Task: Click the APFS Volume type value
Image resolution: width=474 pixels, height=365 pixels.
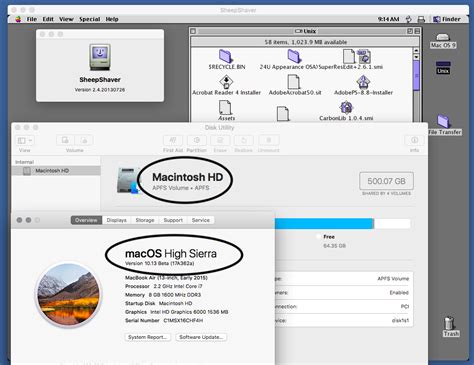Action: (x=393, y=279)
